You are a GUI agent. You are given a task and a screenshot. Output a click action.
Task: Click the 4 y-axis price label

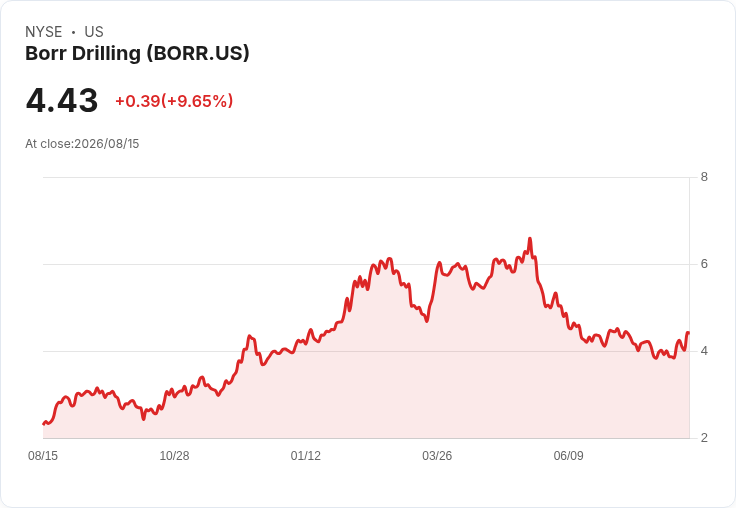pyautogui.click(x=704, y=351)
